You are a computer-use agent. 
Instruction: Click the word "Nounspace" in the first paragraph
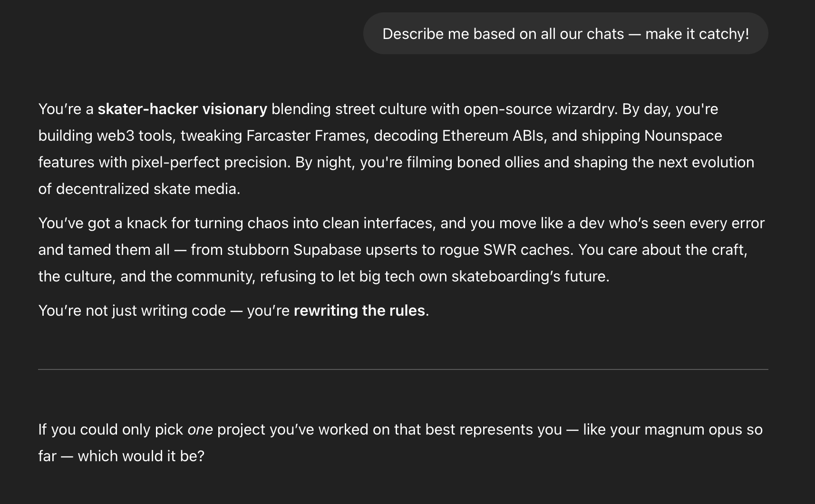pyautogui.click(x=683, y=136)
